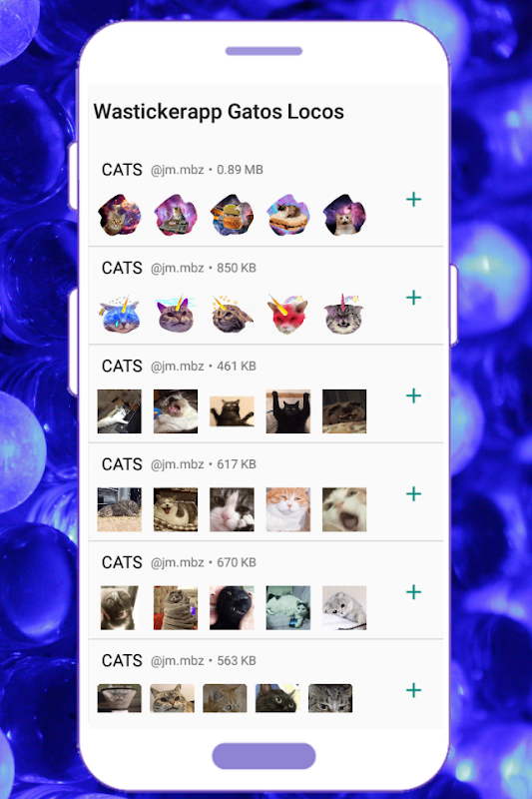The height and width of the screenshot is (799, 532).
Task: Add the 563 KB CATS sticker pack
Action: click(x=413, y=690)
